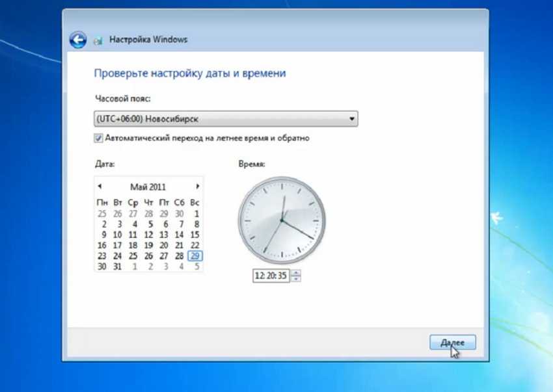Screen dimensions: 553x392
Task: Go to next month in calendar
Action: pos(198,187)
